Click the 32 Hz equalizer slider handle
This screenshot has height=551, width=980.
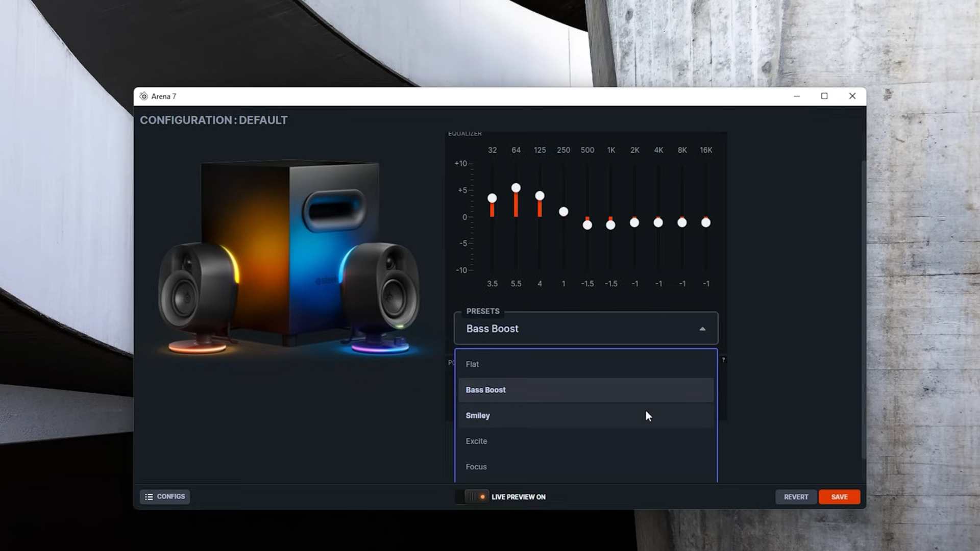pyautogui.click(x=492, y=198)
